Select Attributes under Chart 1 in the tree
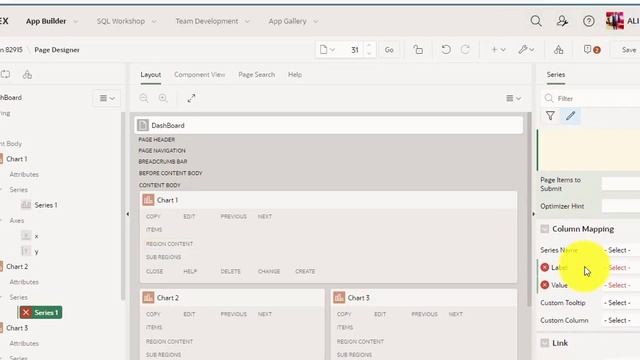Screen dimensions: 640x360 pyautogui.click(x=24, y=174)
